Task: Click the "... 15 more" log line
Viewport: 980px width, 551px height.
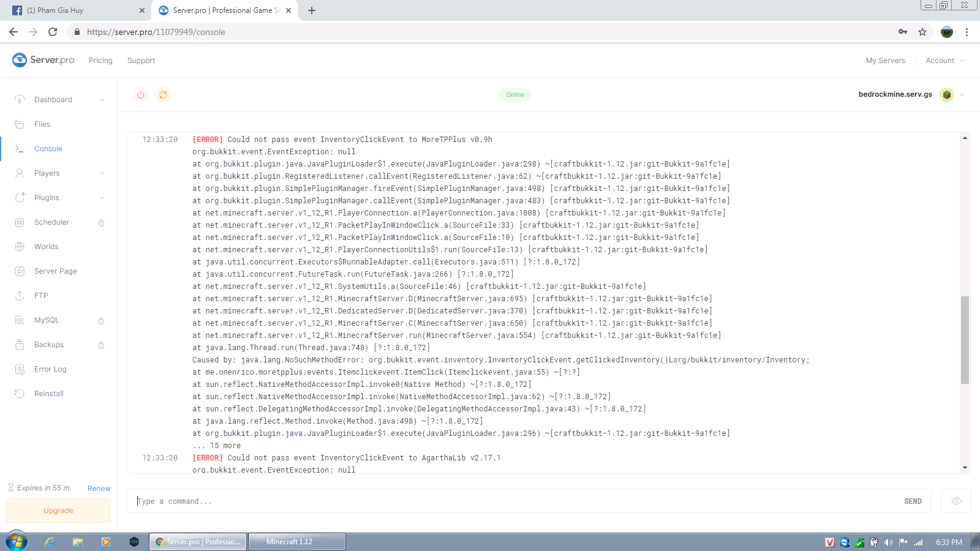Action: pos(216,446)
